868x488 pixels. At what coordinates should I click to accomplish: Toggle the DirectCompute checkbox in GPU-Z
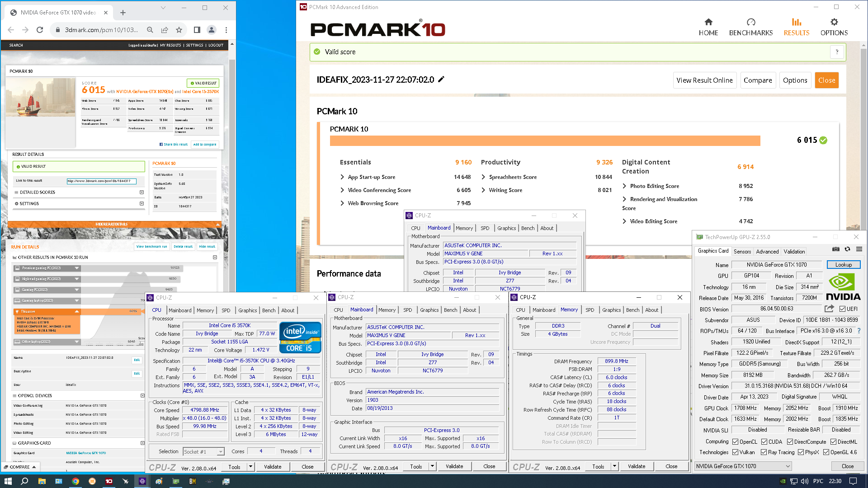point(790,442)
